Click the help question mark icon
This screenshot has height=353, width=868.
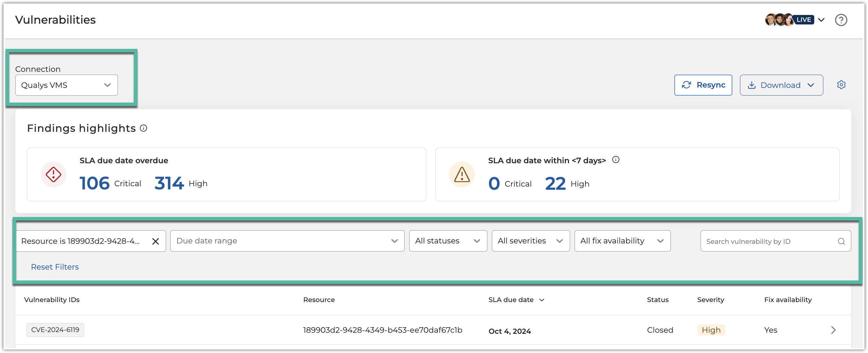(841, 20)
